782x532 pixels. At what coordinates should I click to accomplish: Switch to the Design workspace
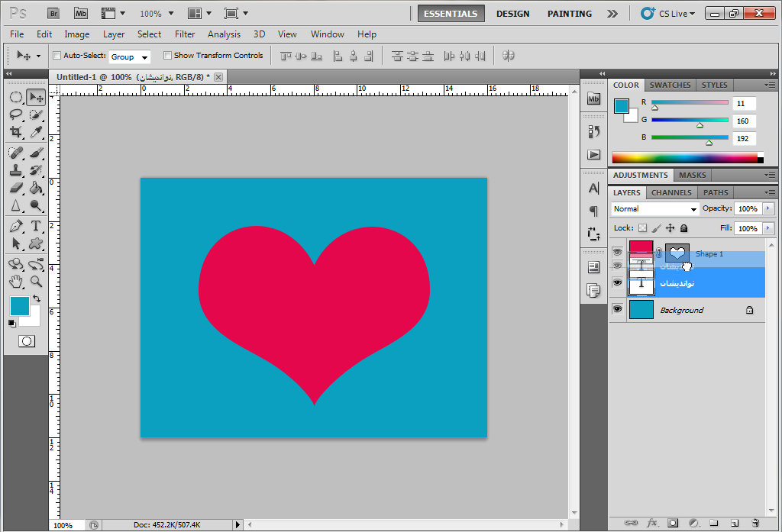tap(512, 14)
